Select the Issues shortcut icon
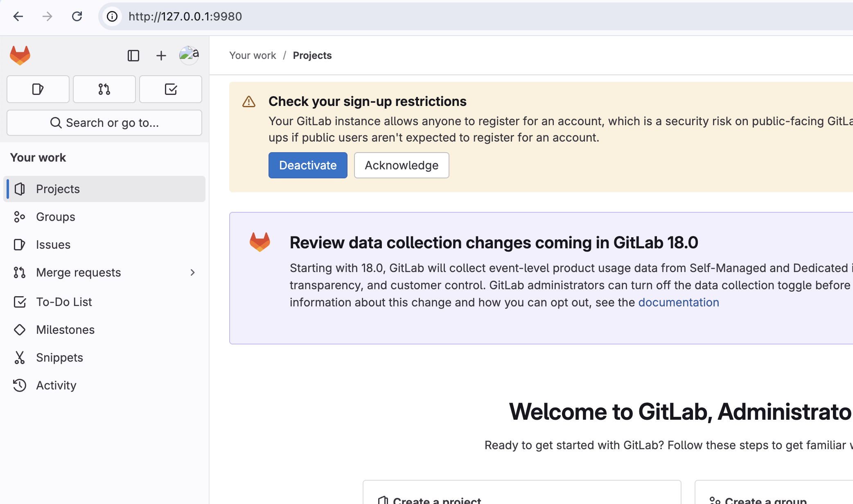The width and height of the screenshot is (853, 504). [x=38, y=89]
